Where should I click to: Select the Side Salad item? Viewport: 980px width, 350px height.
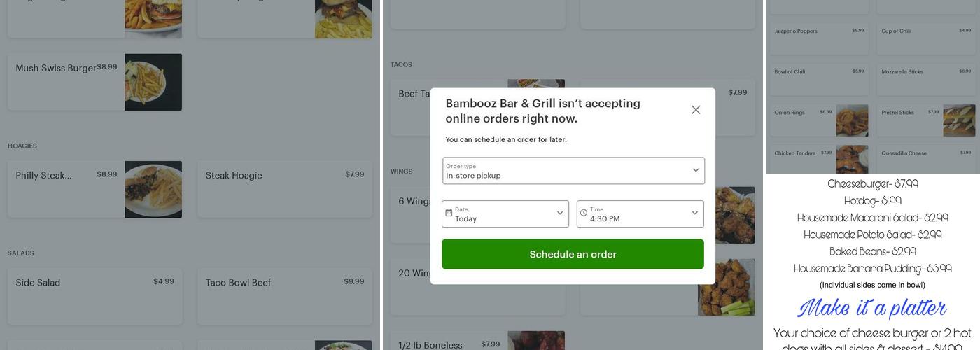pos(95,296)
